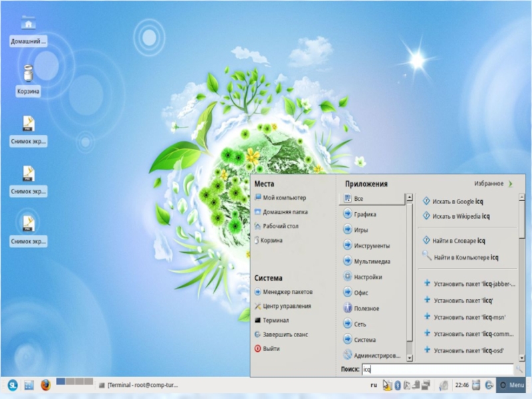Open Домашняя папка in Места

coord(281,212)
